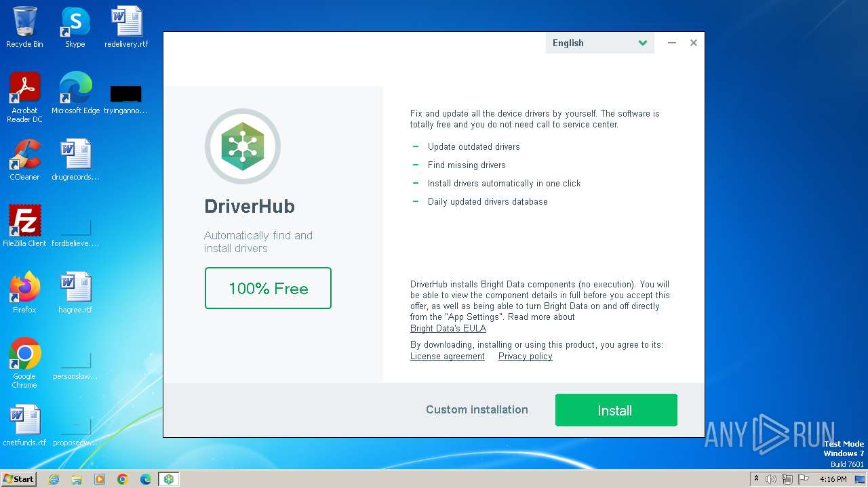Open Windows Media Player in taskbar
Screen dimensions: 868x488
pos(100,479)
